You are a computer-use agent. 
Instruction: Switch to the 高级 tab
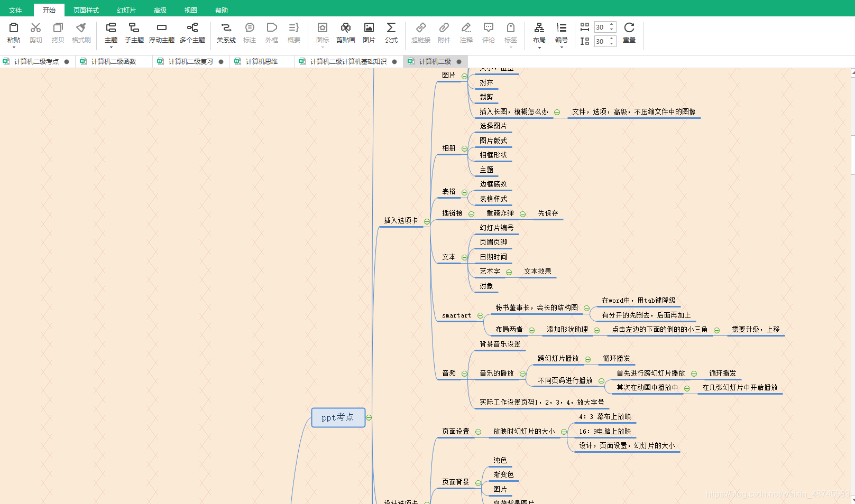click(x=160, y=11)
